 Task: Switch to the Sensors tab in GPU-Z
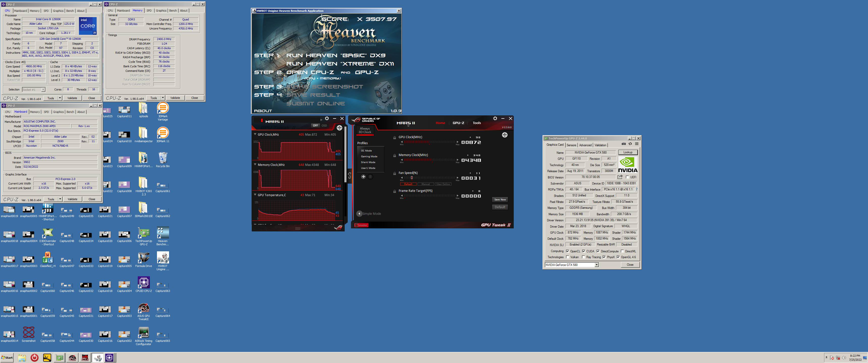571,145
